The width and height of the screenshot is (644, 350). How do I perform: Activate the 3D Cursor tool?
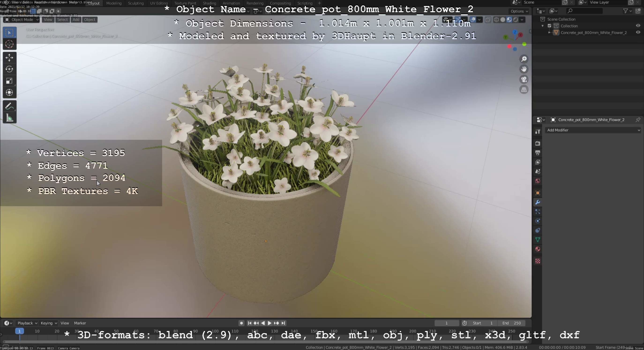[x=10, y=44]
